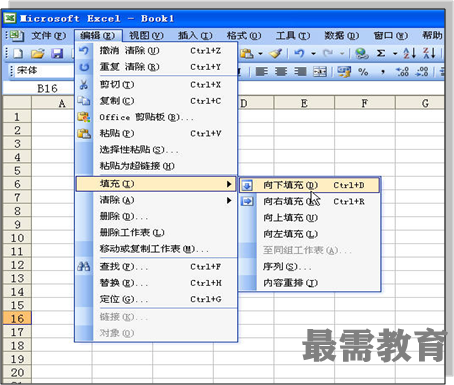Choose 重复 清除(R) from Edit menu

(x=156, y=67)
